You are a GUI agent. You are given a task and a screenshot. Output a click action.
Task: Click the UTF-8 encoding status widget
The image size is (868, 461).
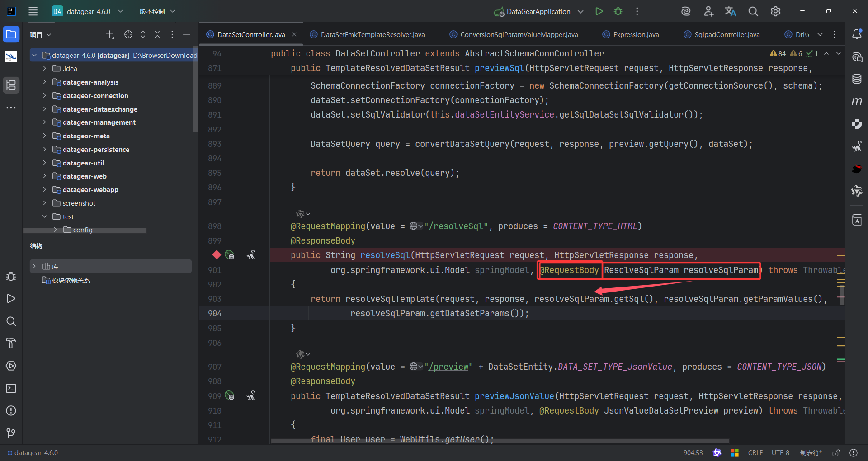click(x=780, y=452)
